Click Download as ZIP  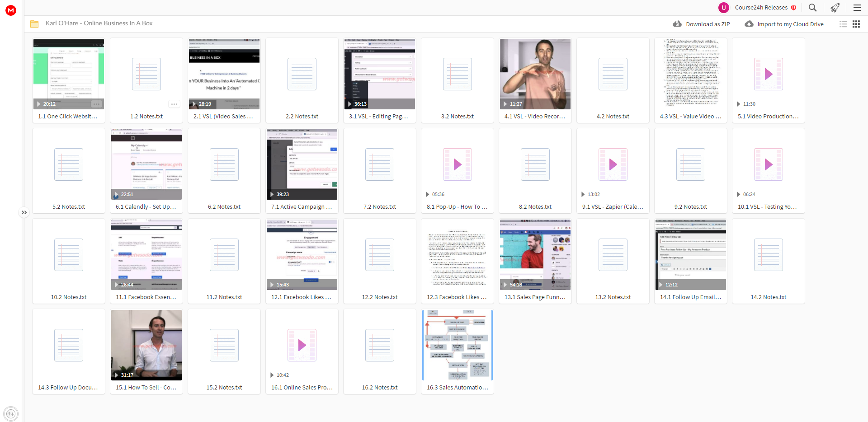[x=708, y=24]
